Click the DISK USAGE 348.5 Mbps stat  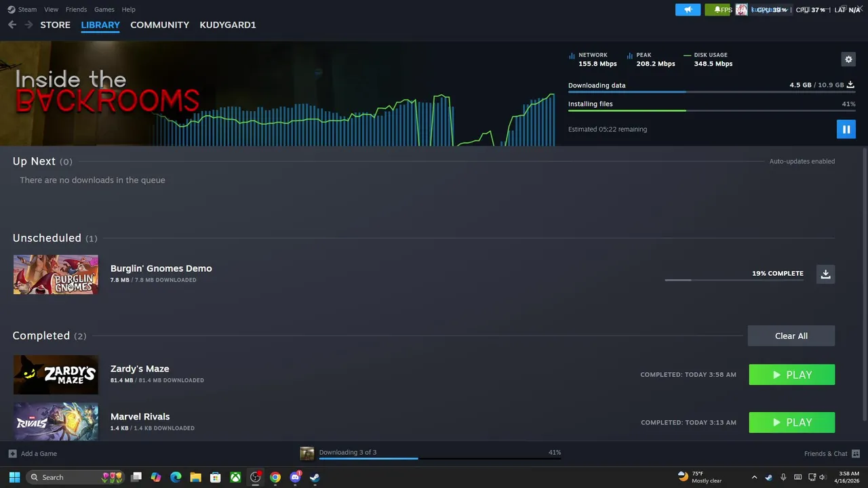[x=708, y=60]
